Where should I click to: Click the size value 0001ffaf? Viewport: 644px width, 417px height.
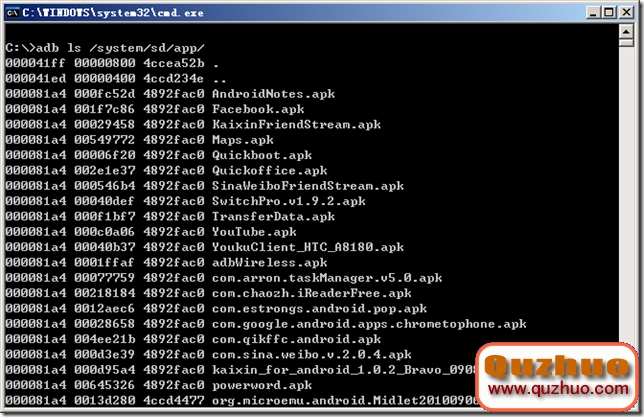click(105, 263)
